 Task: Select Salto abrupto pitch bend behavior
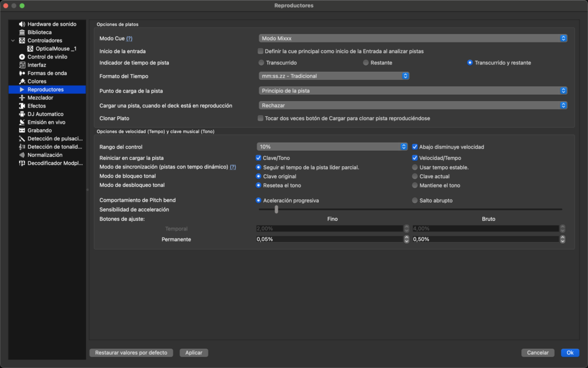[x=415, y=201]
